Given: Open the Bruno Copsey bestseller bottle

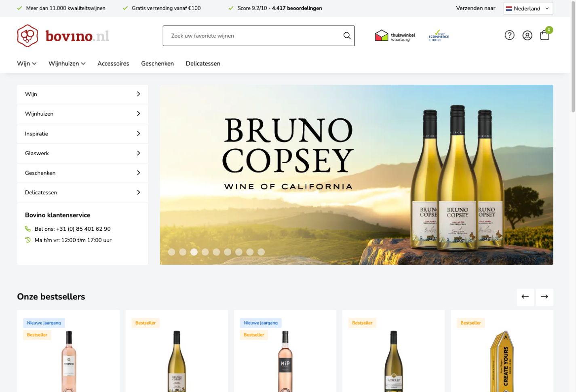Looking at the screenshot, I should [177, 361].
